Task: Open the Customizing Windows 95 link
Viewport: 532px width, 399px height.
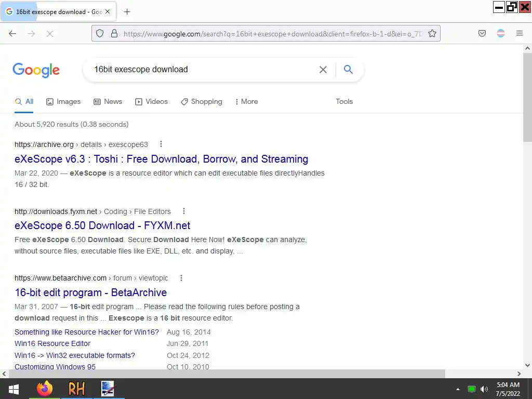Action: click(x=55, y=366)
